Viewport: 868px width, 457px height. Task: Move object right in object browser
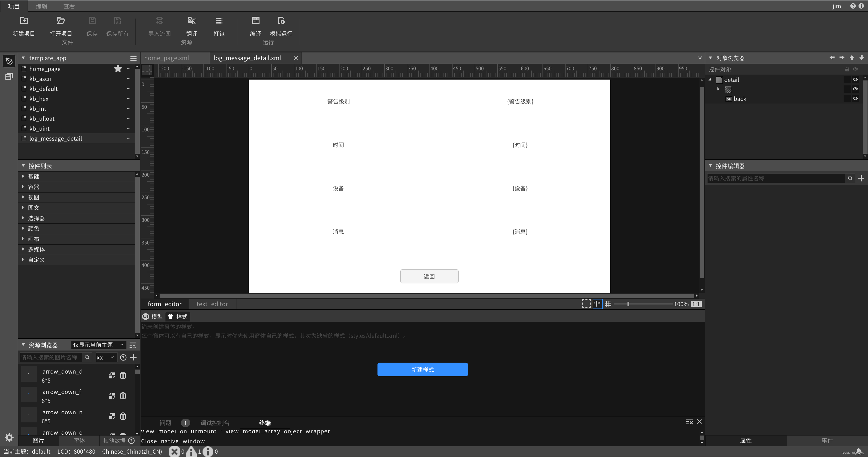point(842,58)
